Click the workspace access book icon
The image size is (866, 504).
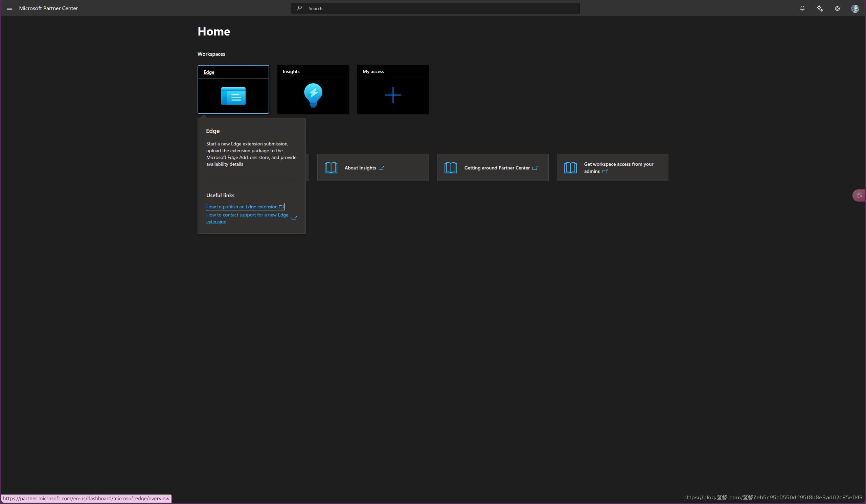coord(570,168)
